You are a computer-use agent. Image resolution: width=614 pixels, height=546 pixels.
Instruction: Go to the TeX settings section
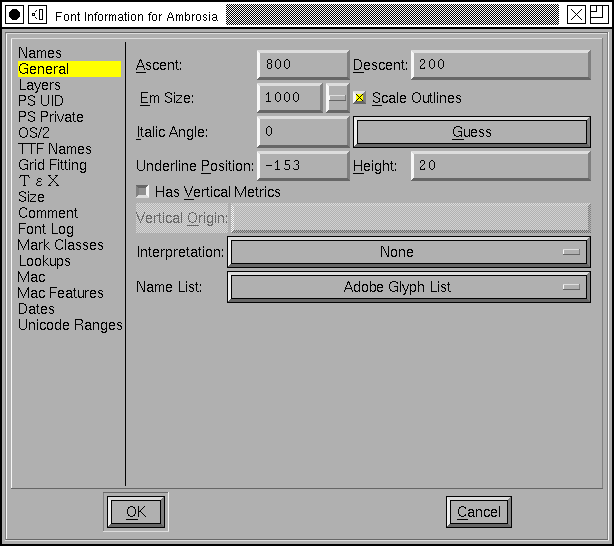tap(39, 181)
